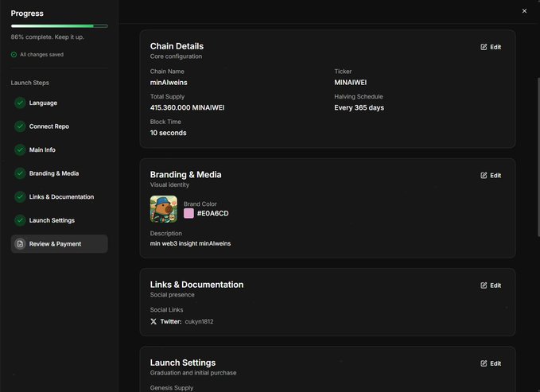Click the Social Links label

coord(167,309)
